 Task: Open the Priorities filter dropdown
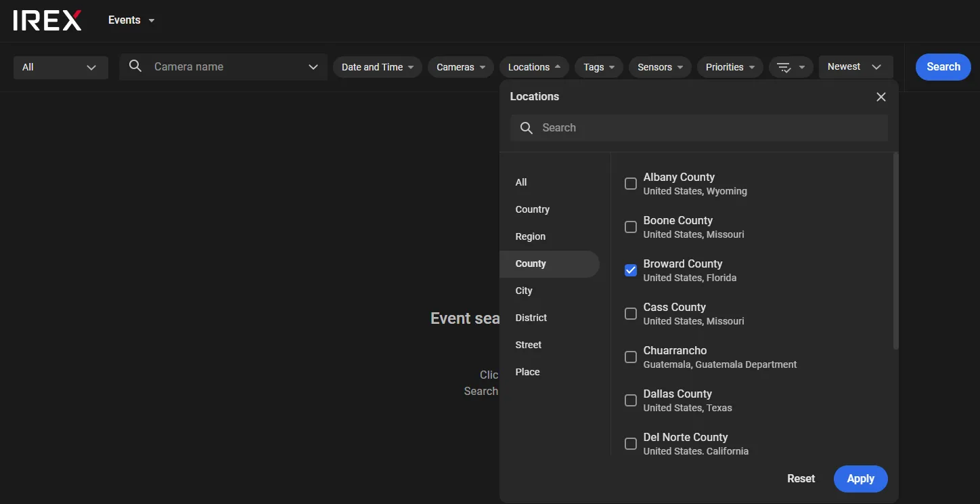click(730, 67)
